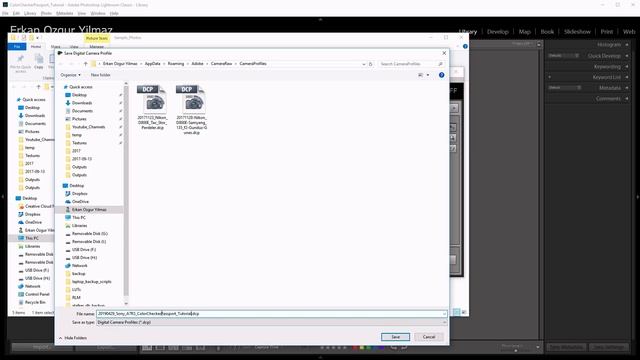Viewport: 640px width, 360px height.
Task: Open USB Drive (H:) in Save dialog
Action: [84, 258]
